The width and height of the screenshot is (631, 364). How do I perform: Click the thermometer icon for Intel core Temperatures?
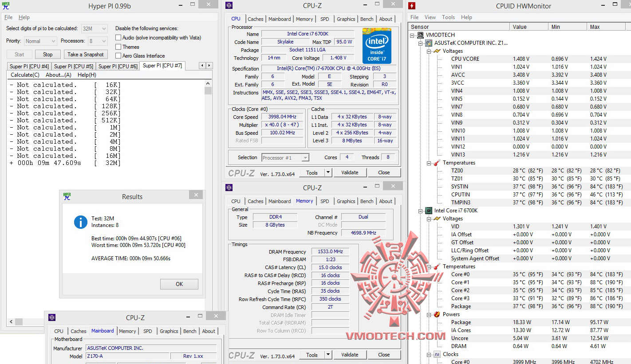tap(437, 266)
